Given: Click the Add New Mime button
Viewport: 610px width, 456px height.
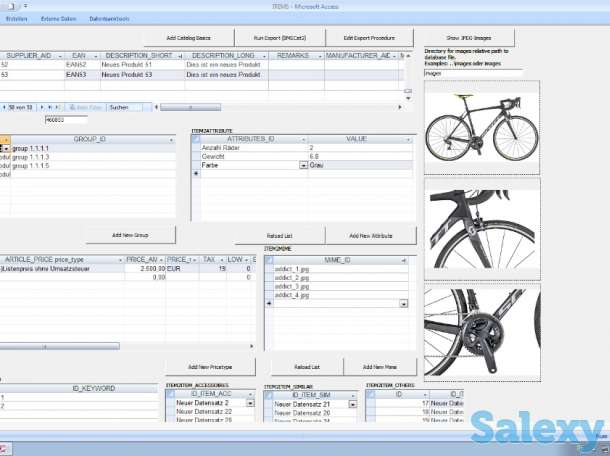Looking at the screenshot, I should 380,367.
